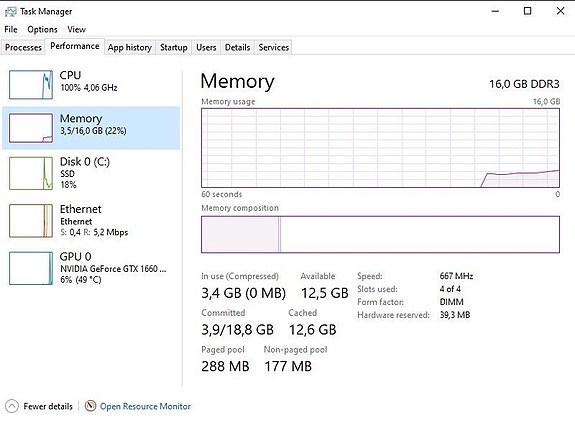Switch to the Services tab
This screenshot has height=423, width=575.
click(274, 47)
